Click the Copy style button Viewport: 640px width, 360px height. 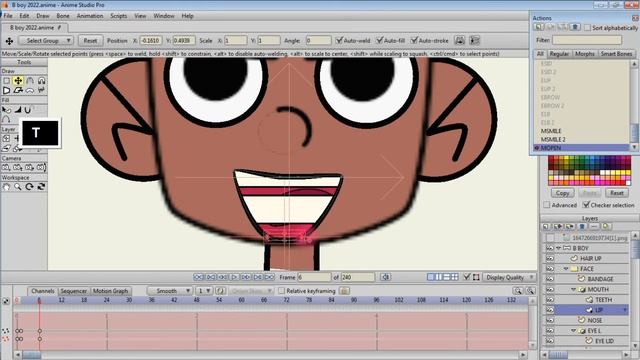(562, 193)
